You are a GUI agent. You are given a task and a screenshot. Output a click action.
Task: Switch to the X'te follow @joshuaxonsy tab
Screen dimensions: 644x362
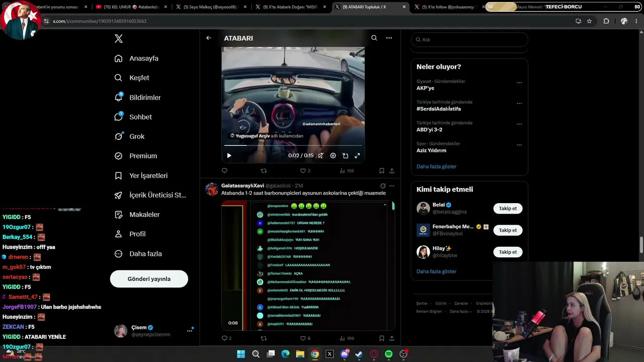449,7
